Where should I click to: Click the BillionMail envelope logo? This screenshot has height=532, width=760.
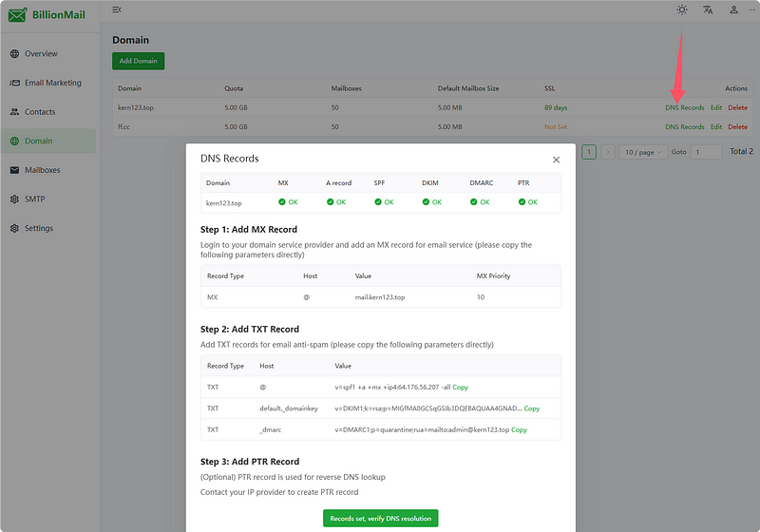coord(17,15)
